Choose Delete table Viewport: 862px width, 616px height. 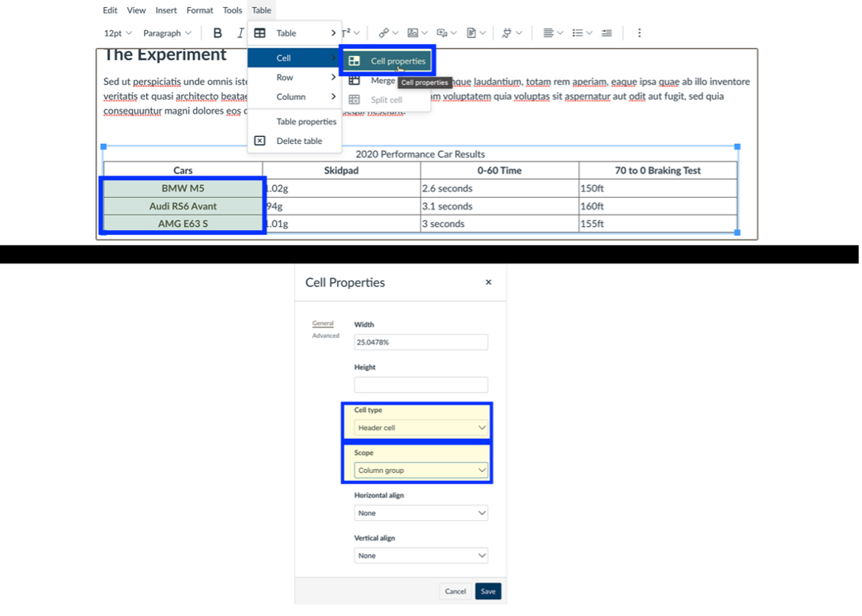294,141
